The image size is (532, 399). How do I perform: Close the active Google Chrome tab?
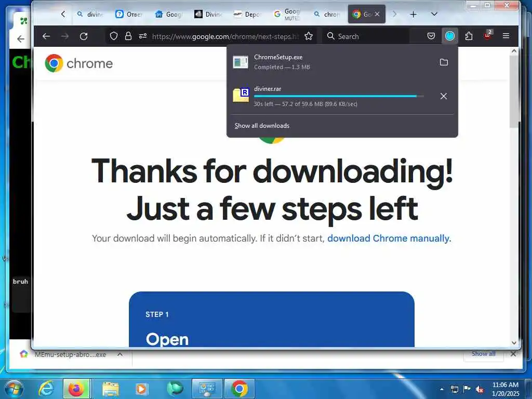[x=377, y=14]
